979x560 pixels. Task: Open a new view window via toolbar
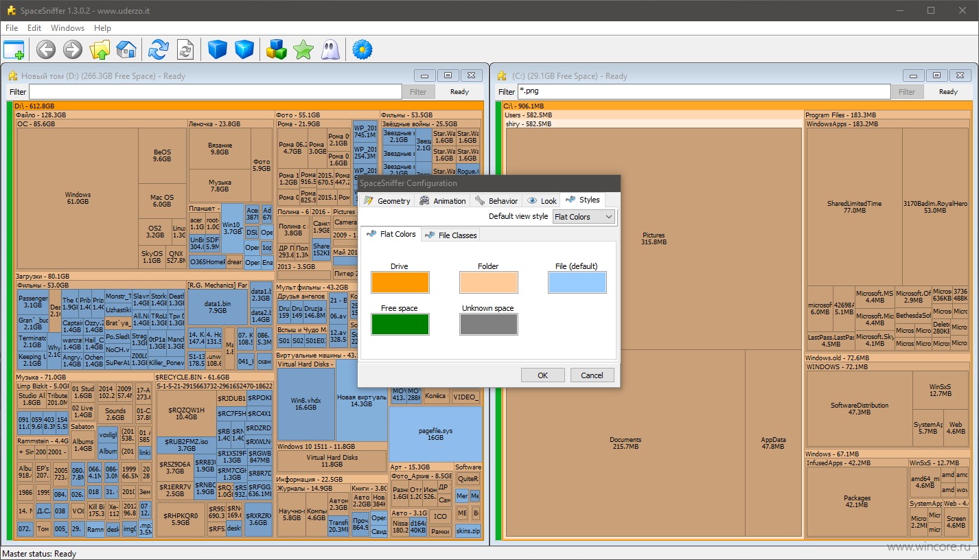click(14, 49)
